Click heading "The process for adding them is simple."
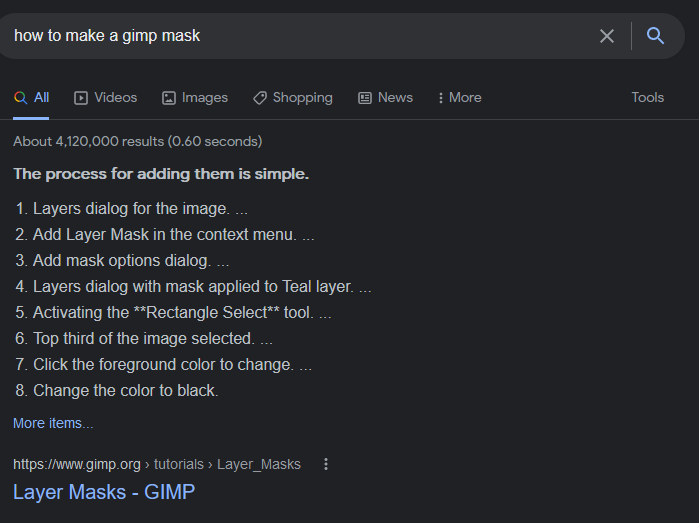This screenshot has width=699, height=523. pyautogui.click(x=161, y=174)
